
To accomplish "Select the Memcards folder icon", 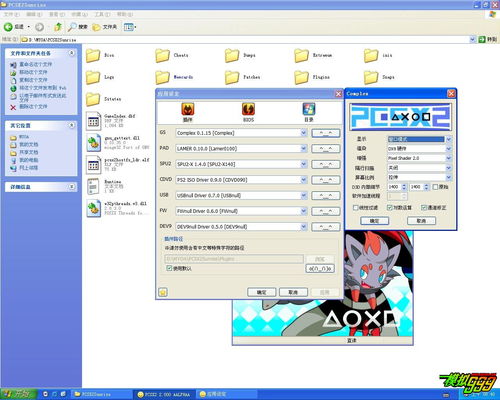I will point(162,77).
